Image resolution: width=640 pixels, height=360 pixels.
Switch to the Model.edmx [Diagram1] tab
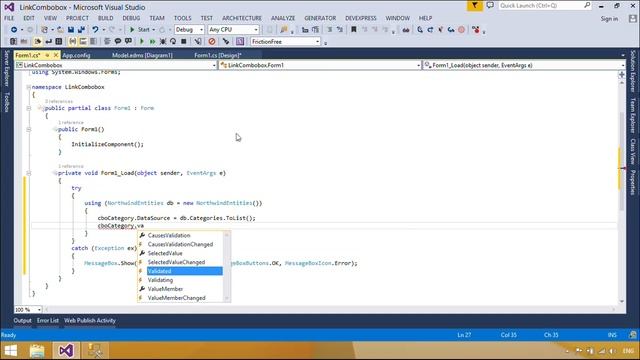coord(142,55)
